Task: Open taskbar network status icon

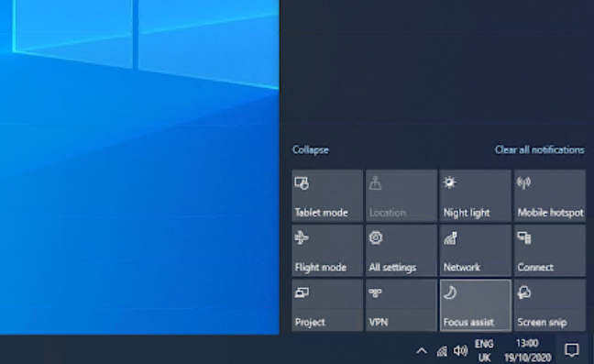Action: click(x=442, y=351)
